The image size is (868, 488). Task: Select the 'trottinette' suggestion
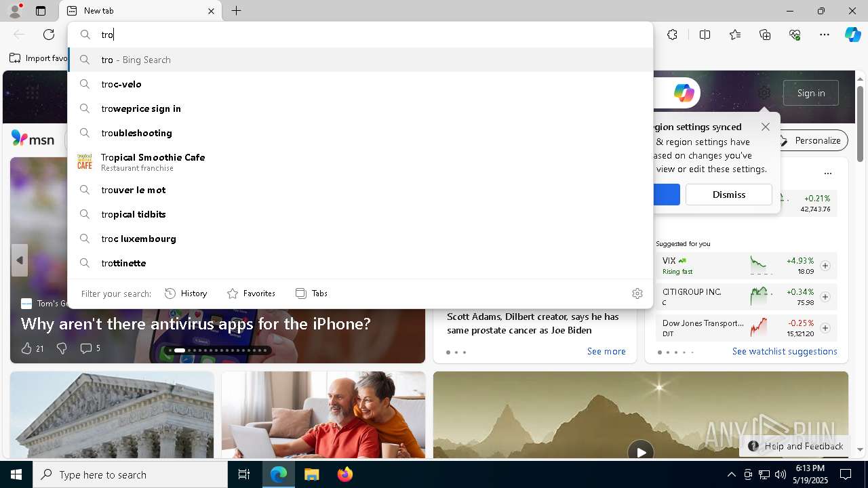pos(360,263)
